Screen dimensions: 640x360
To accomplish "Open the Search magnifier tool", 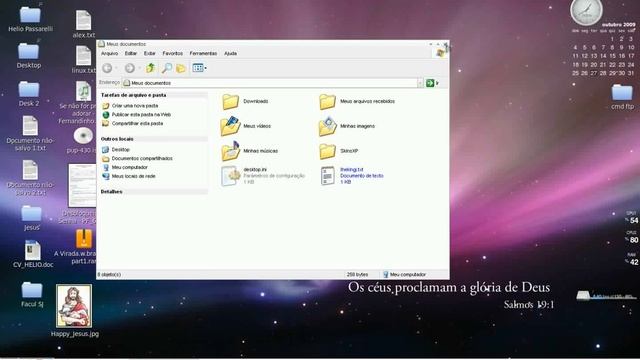I will 167,68.
